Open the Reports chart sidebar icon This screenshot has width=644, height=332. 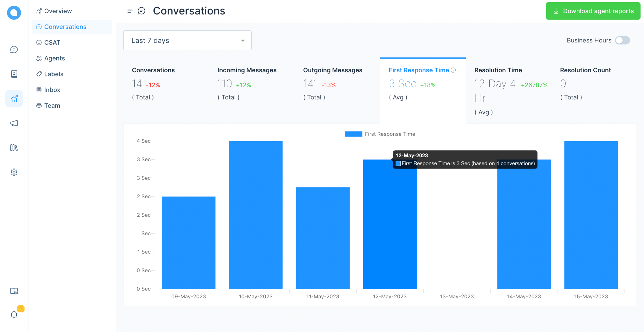click(x=14, y=99)
